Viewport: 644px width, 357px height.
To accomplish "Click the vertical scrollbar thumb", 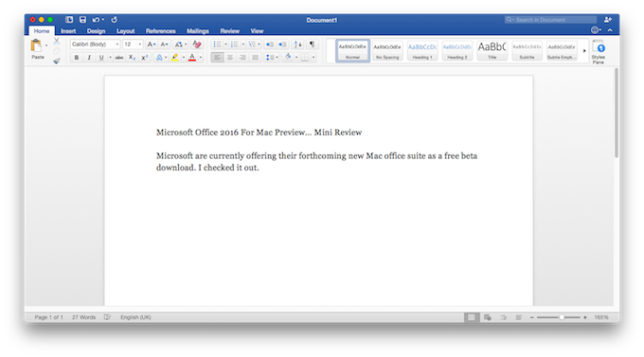I will click(617, 113).
